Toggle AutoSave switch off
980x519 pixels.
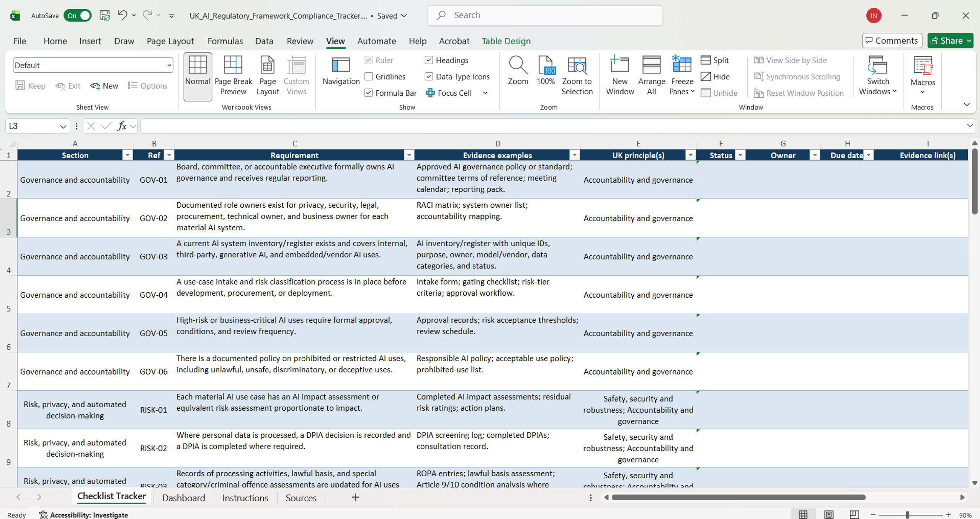77,15
